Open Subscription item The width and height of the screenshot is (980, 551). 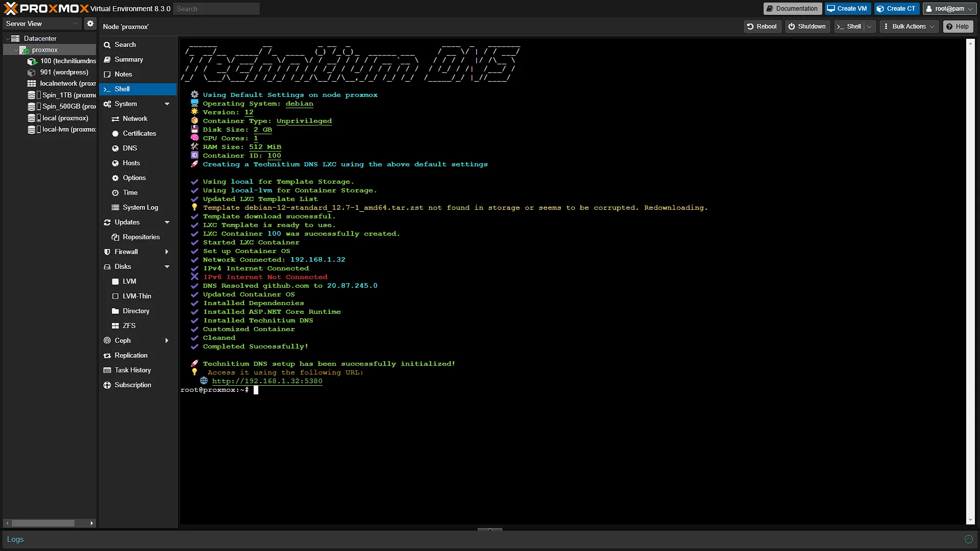[138, 385]
